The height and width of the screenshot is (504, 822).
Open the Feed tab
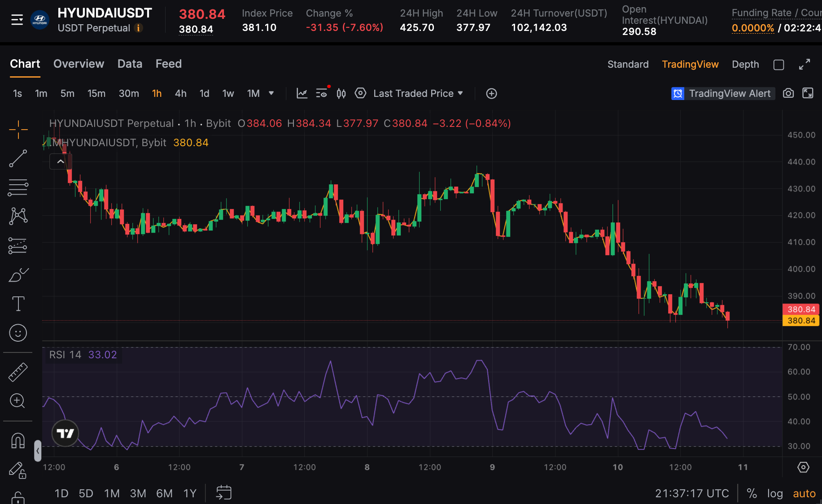click(169, 64)
